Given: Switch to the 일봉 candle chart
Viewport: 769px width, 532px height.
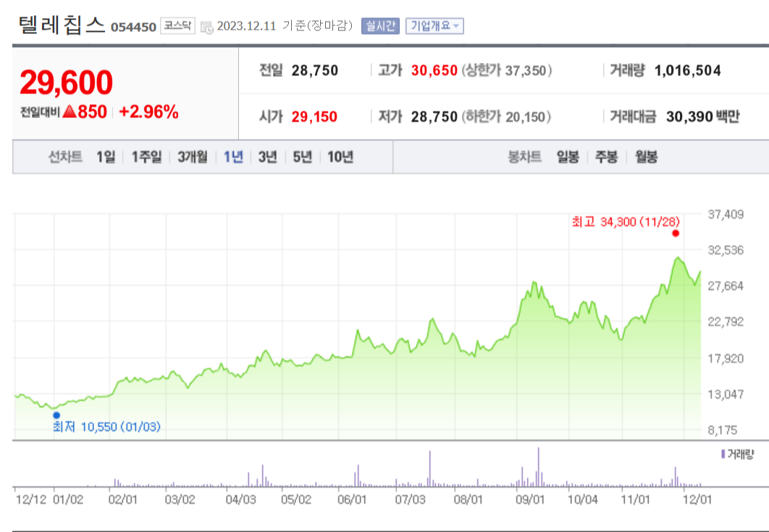Looking at the screenshot, I should [x=568, y=157].
